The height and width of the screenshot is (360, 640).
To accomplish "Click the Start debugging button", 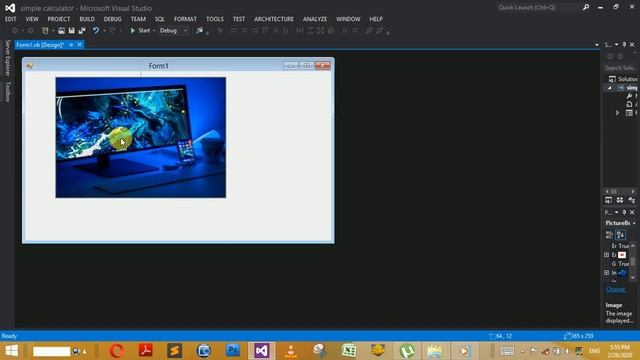I will click(140, 31).
